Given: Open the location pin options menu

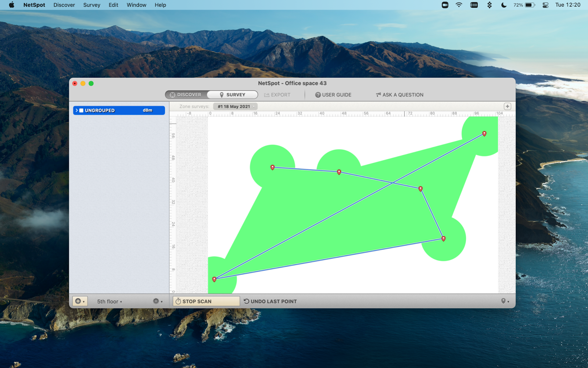Looking at the screenshot, I should click(505, 301).
